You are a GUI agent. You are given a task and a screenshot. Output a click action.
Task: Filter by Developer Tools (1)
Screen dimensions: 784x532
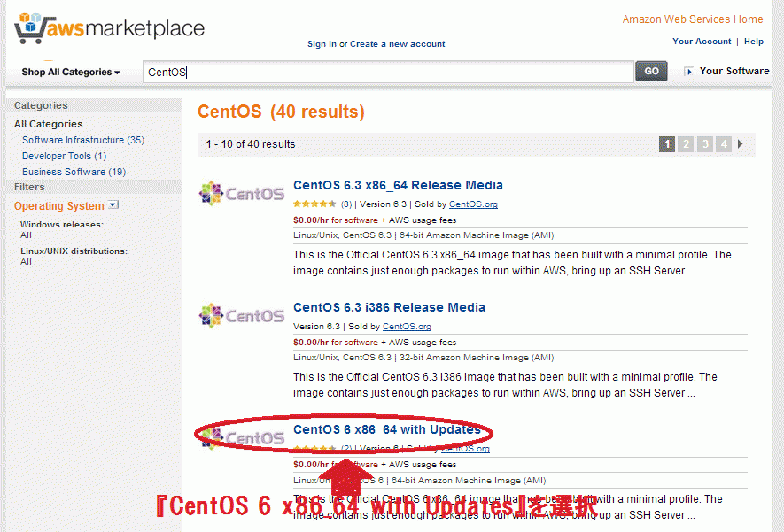64,156
